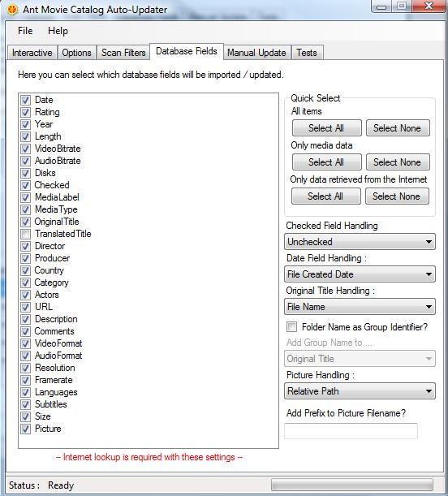The image size is (448, 496).
Task: Uncheck the Description checkbox
Action: 26,320
